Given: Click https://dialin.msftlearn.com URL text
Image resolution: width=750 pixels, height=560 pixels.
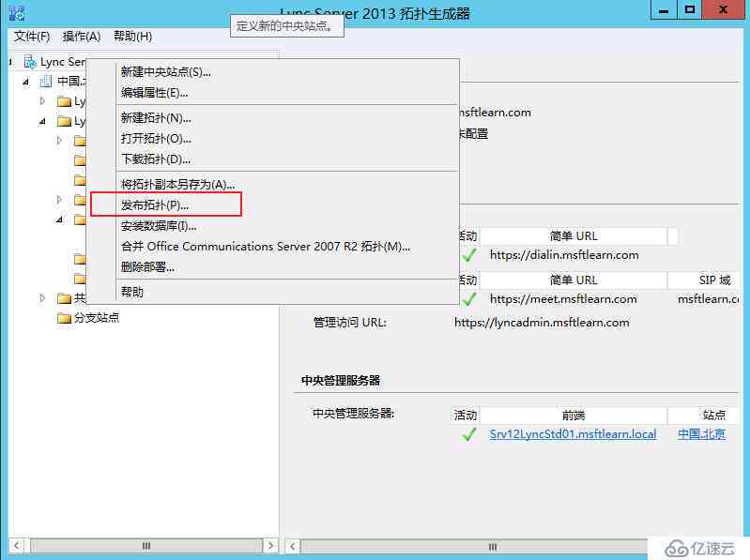Looking at the screenshot, I should point(564,255).
